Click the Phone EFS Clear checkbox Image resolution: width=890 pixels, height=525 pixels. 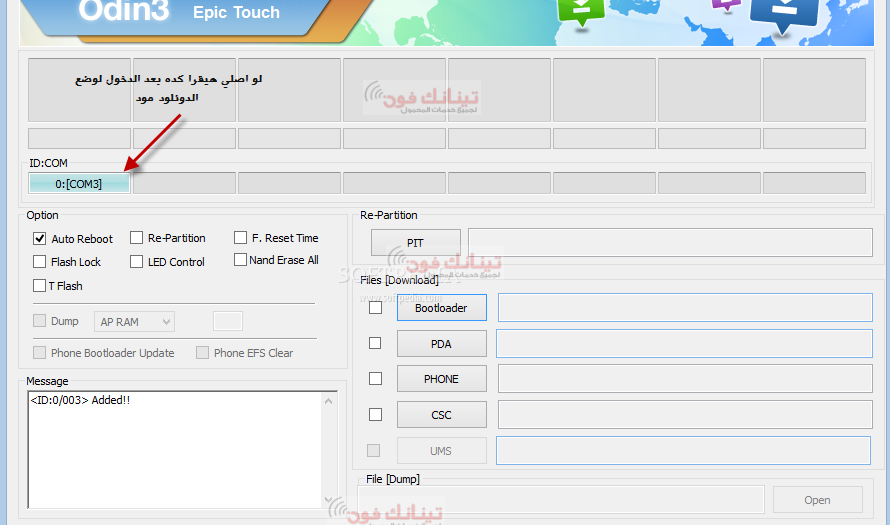pos(202,352)
